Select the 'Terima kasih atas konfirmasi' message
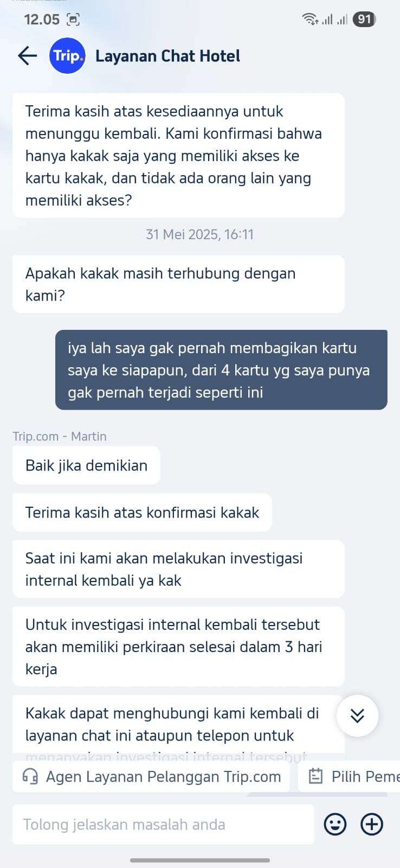The height and width of the screenshot is (868, 400). [142, 513]
